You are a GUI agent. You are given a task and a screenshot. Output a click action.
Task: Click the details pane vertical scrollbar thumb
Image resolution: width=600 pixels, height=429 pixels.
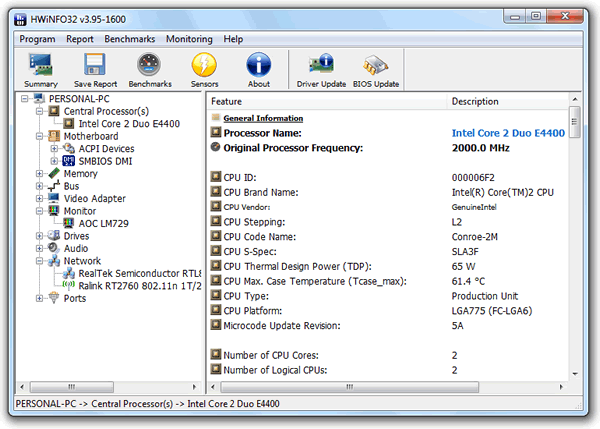[575, 122]
